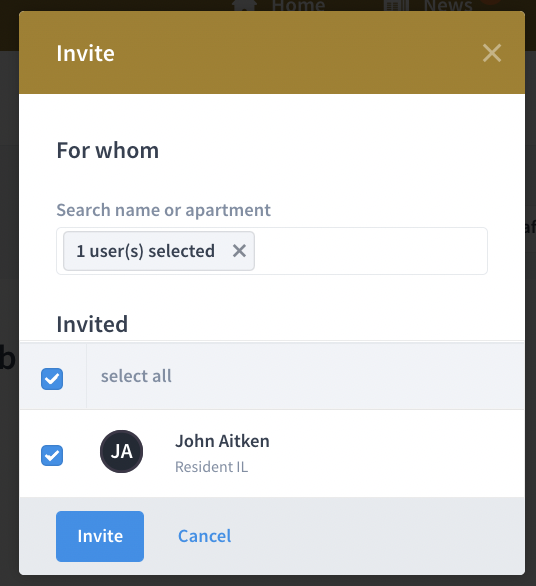Viewport: 536px width, 586px height.
Task: Click the Invite dialog header title
Action: [x=86, y=53]
